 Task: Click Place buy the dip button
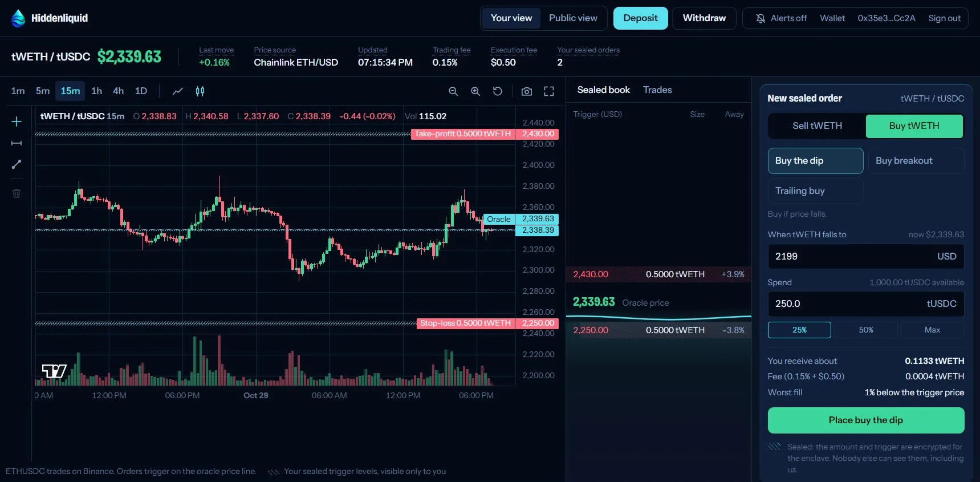pyautogui.click(x=865, y=420)
